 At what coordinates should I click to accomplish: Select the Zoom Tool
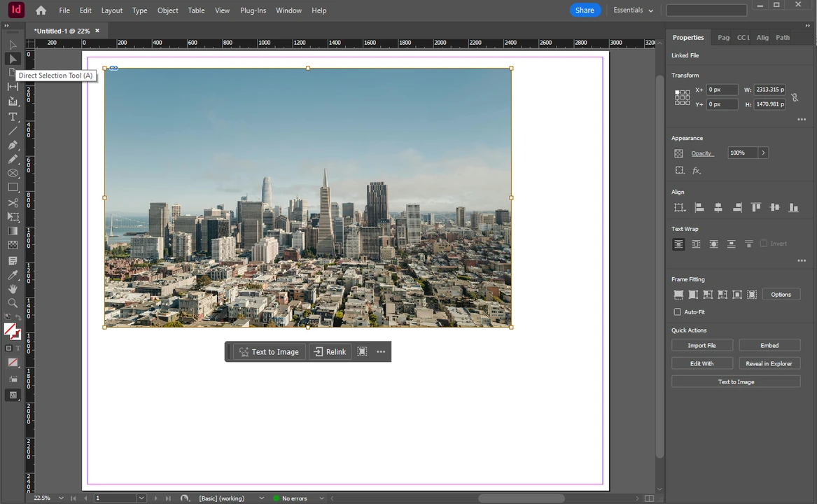pyautogui.click(x=13, y=303)
